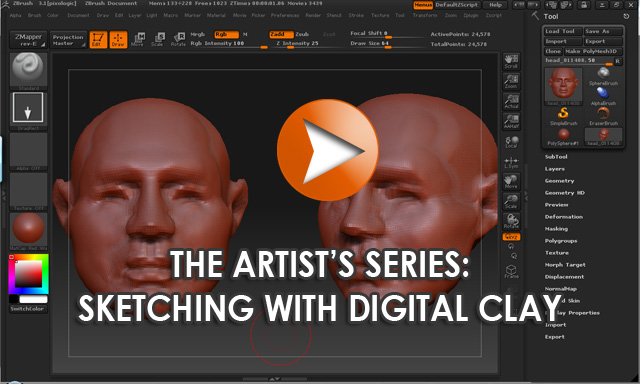Select the Draw mode button
The width and height of the screenshot is (640, 384).
pos(118,40)
